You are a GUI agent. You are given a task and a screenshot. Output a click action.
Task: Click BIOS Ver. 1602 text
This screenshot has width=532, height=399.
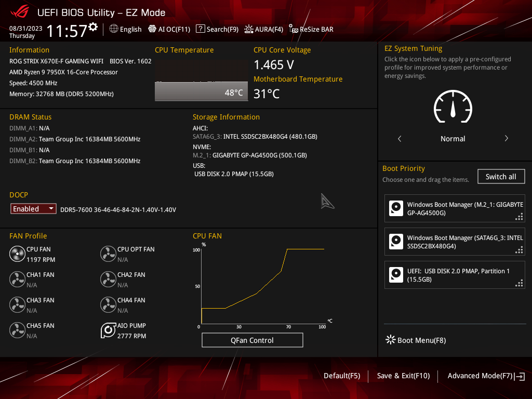[130, 61]
